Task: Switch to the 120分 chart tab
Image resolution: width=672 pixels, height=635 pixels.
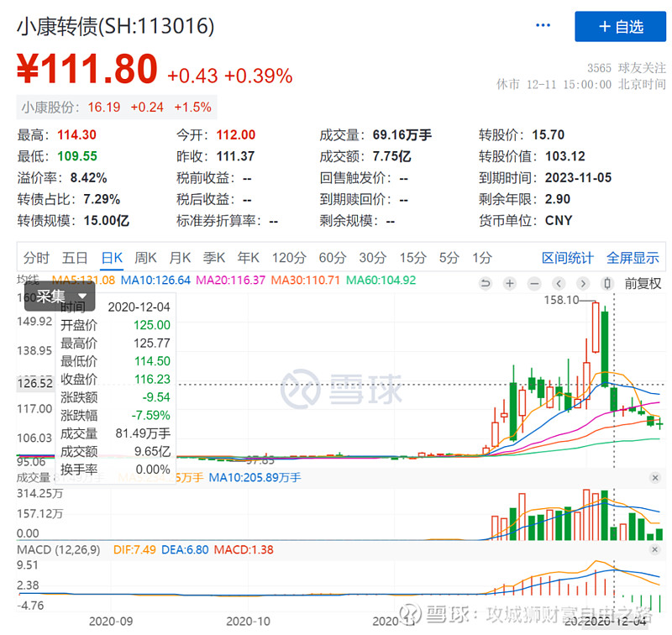Action: click(x=289, y=258)
